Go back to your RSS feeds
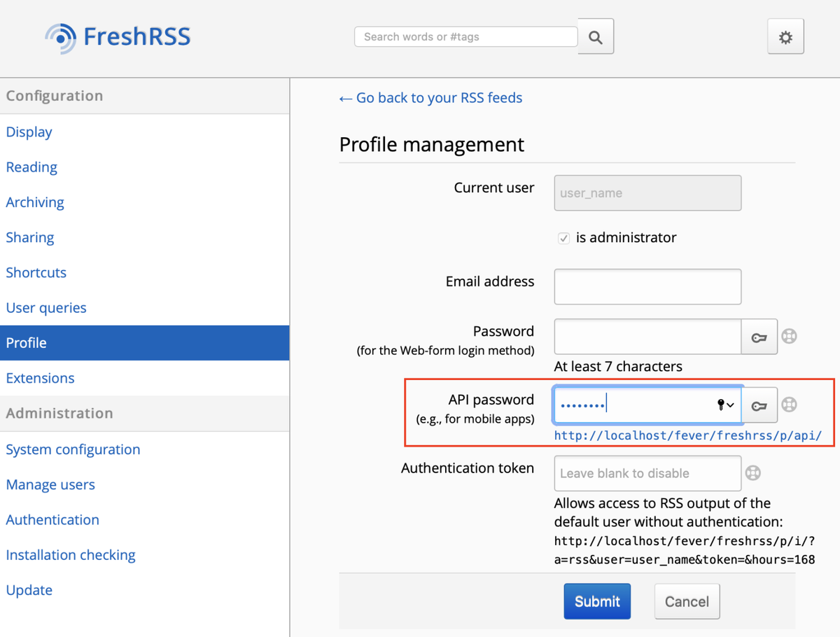The width and height of the screenshot is (840, 637). pyautogui.click(x=430, y=98)
